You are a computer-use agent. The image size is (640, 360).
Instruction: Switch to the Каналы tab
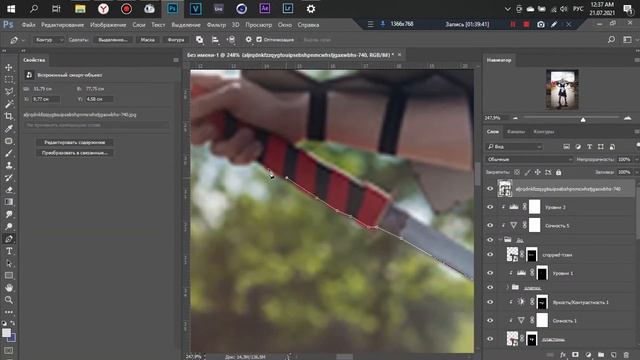click(516, 131)
